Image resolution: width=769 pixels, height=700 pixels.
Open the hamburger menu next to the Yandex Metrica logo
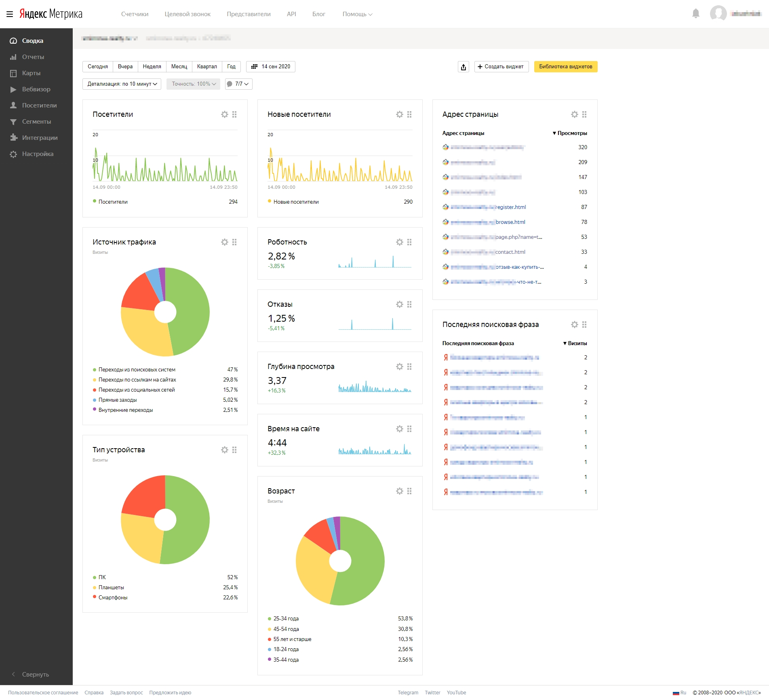pyautogui.click(x=10, y=14)
